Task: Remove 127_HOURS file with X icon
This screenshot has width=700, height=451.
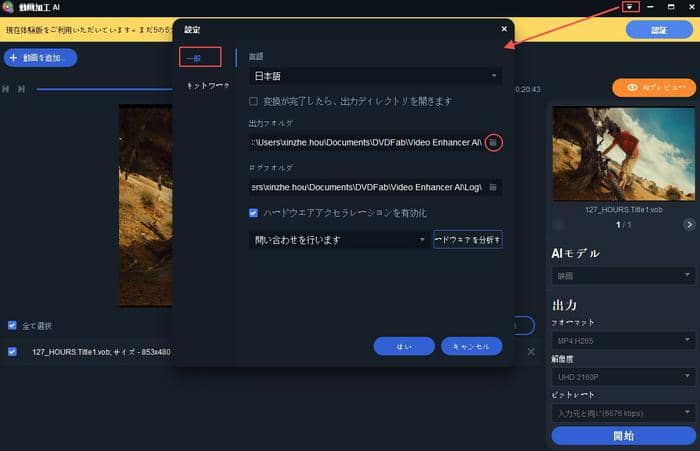Action: coord(532,352)
